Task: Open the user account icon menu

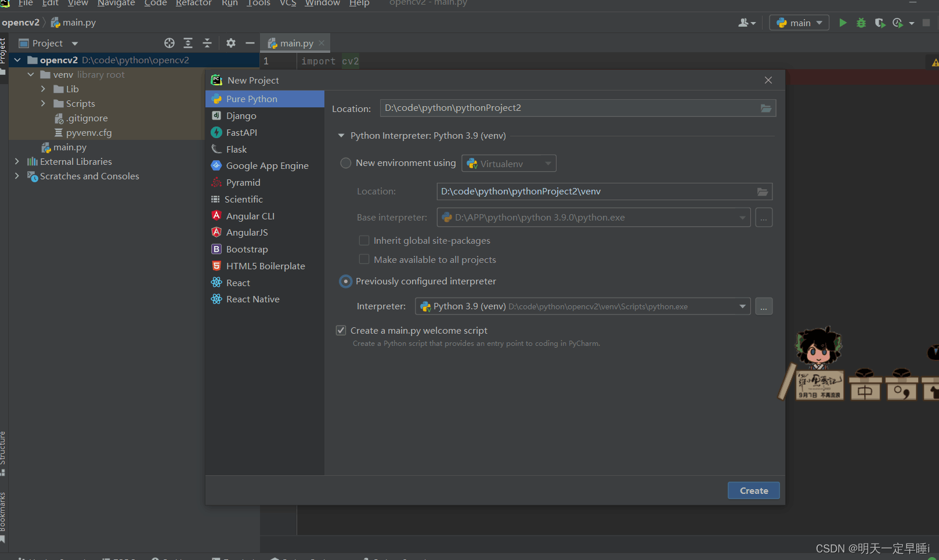Action: click(746, 23)
